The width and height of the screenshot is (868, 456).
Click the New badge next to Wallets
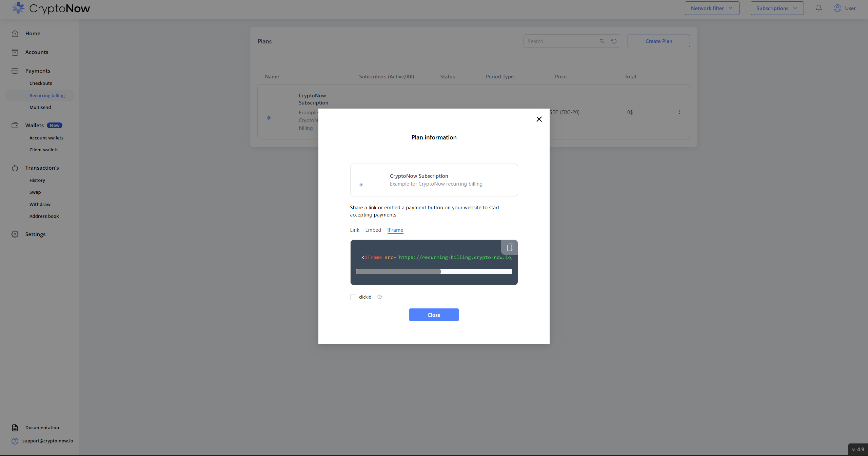(55, 126)
